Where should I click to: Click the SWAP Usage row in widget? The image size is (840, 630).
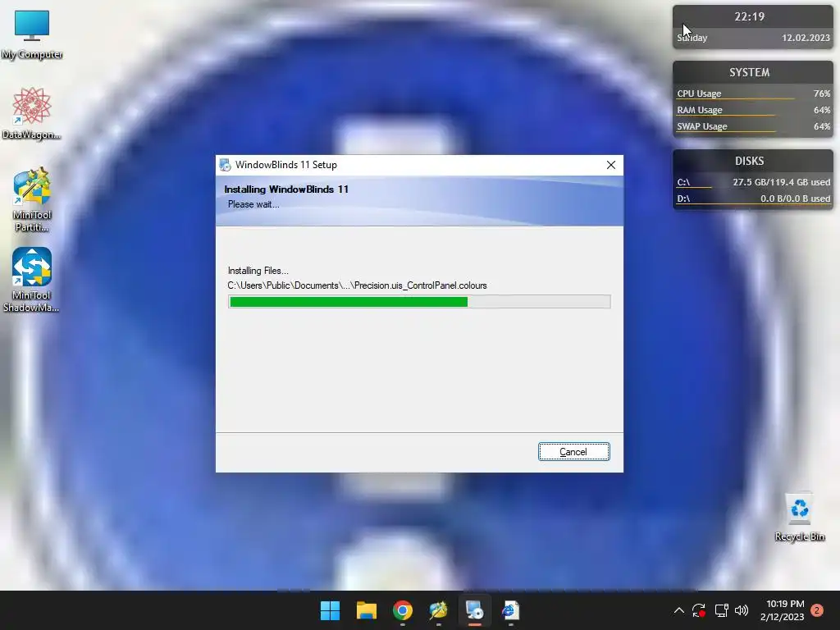click(x=753, y=126)
